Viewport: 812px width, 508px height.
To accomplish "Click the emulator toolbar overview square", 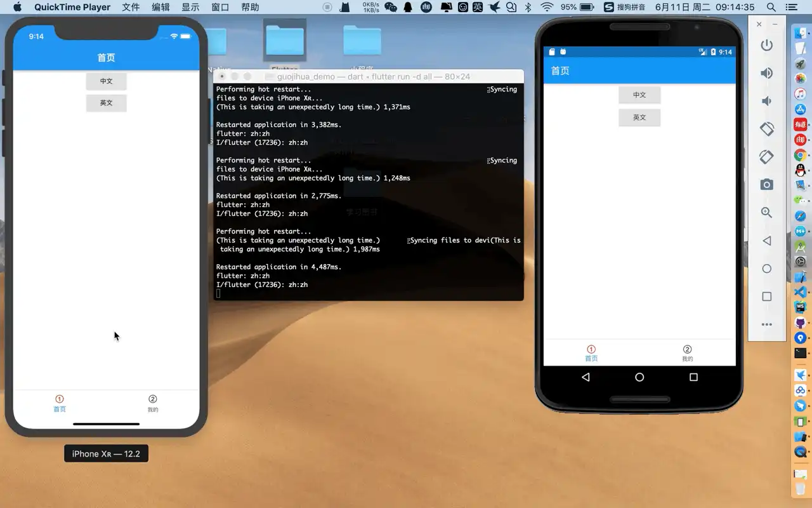I will point(766,297).
